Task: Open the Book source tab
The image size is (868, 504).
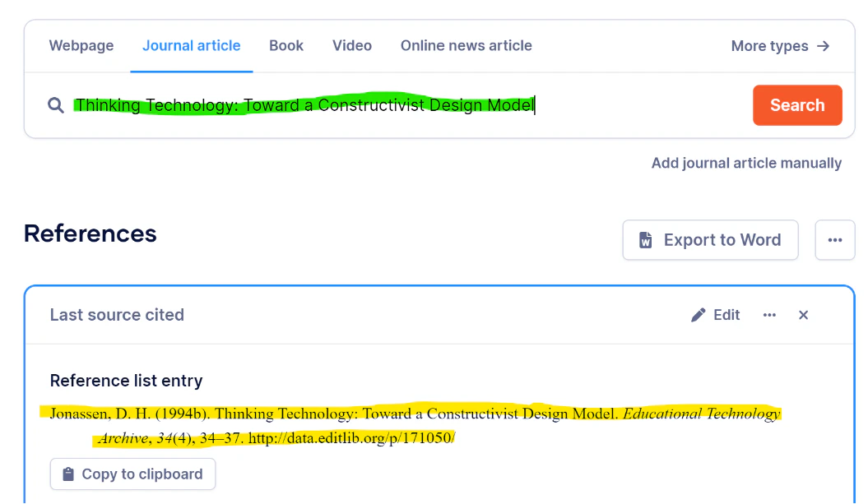Action: coord(286,46)
